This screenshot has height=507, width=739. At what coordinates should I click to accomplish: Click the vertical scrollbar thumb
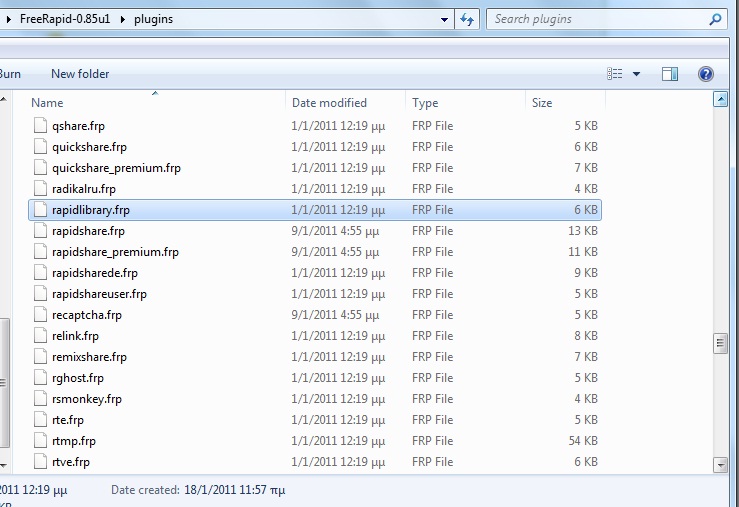pos(719,343)
